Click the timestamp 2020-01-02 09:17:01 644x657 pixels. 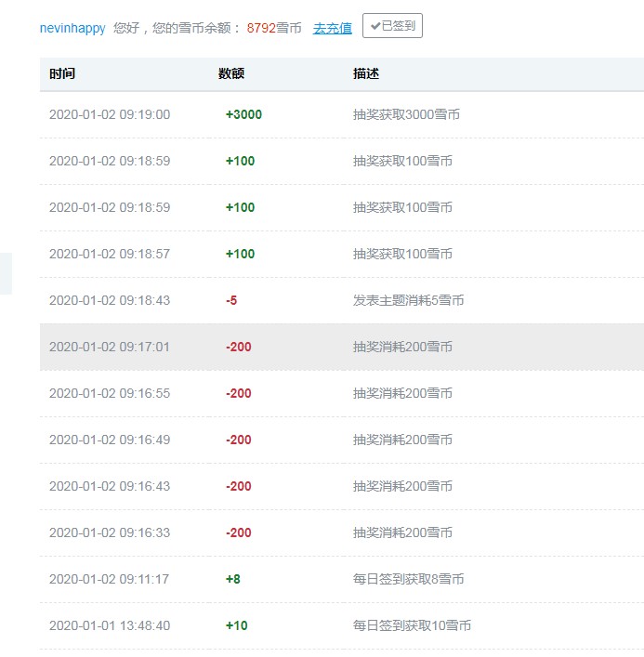point(110,347)
